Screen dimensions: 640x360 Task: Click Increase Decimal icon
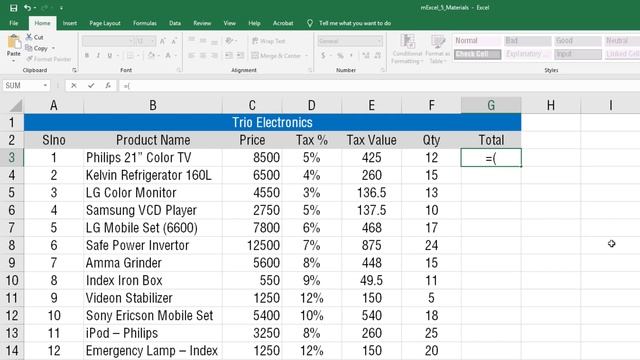366,56
